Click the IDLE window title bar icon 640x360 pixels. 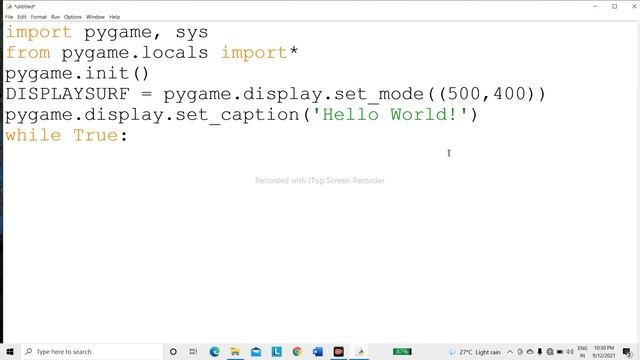(9, 7)
